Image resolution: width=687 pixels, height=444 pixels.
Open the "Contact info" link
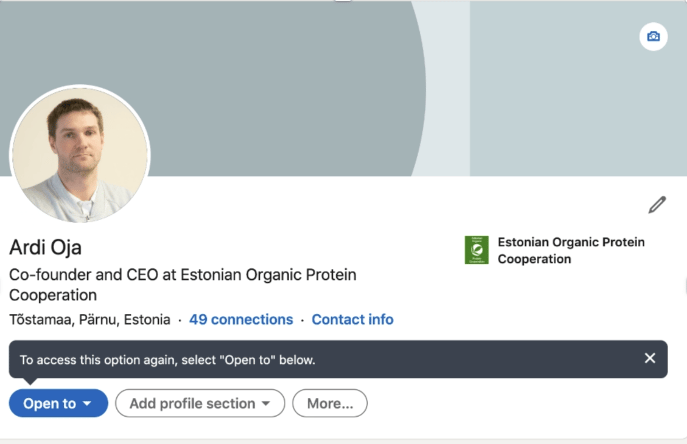pos(352,320)
